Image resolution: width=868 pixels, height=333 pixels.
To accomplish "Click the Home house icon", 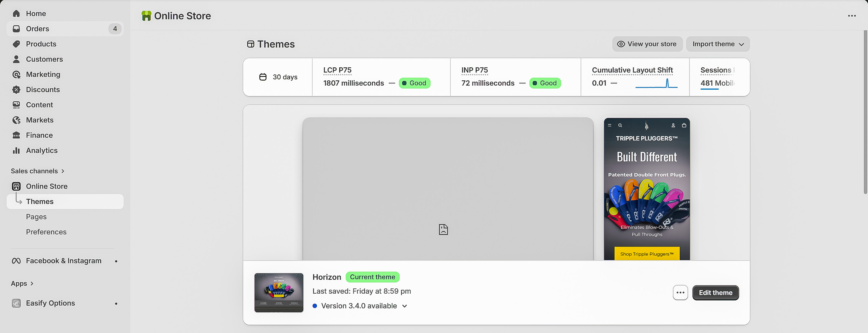I will click(x=16, y=14).
